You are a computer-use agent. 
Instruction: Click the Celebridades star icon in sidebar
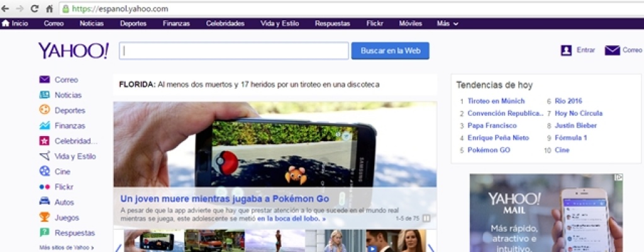(x=45, y=141)
